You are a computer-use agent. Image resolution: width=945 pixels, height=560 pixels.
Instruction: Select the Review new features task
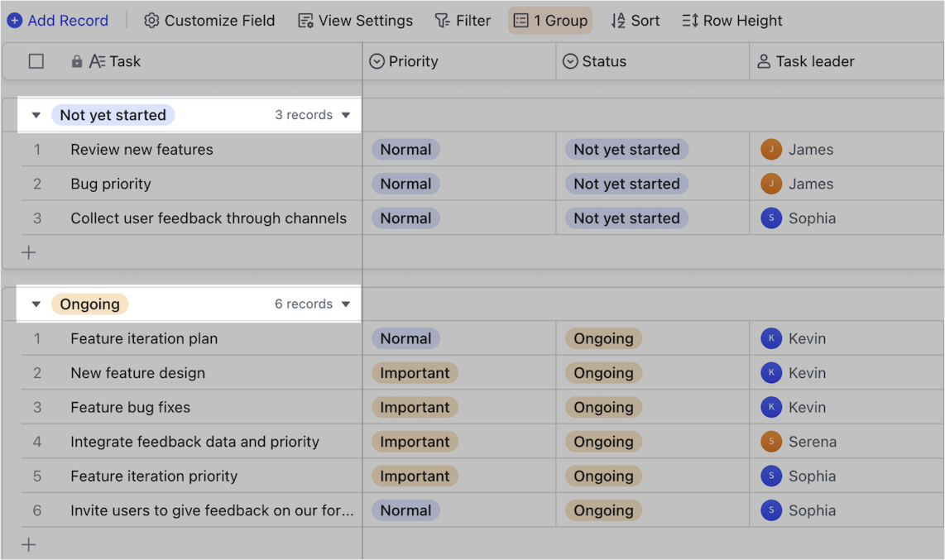[x=142, y=150]
